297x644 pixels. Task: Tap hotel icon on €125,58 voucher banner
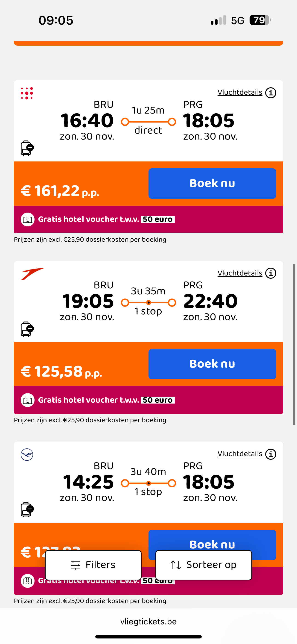[x=27, y=400]
